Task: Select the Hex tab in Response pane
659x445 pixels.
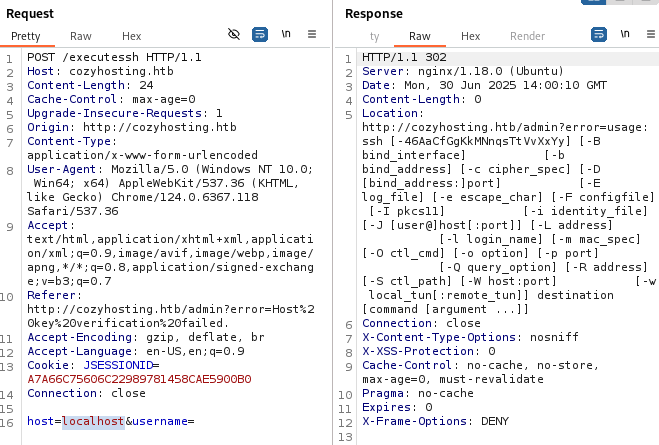Action: [x=470, y=36]
